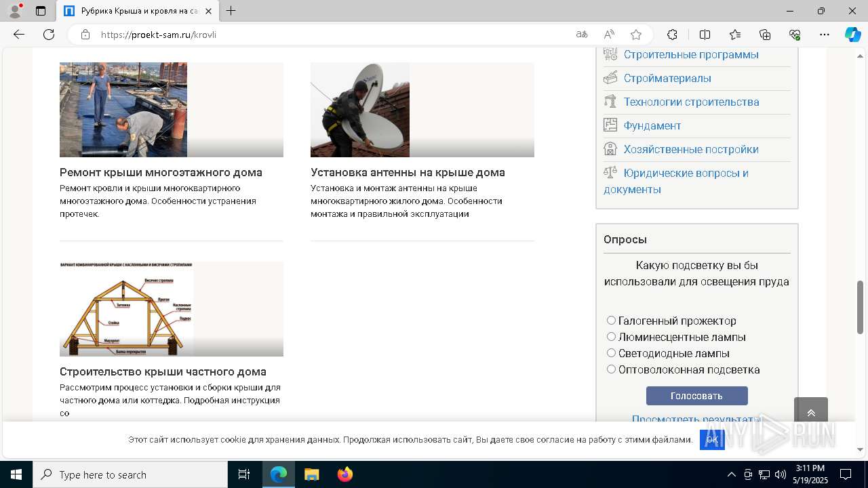Refresh the current page

(49, 35)
